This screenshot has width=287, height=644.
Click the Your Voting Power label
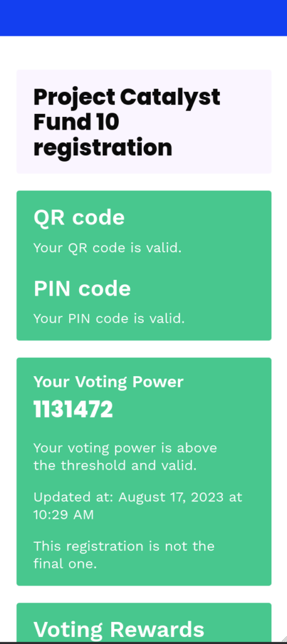108,382
